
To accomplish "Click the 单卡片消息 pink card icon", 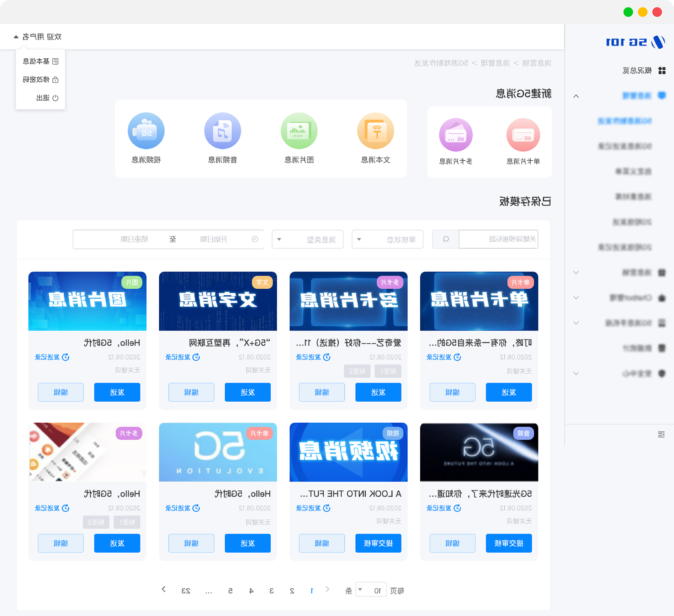I will point(523,135).
